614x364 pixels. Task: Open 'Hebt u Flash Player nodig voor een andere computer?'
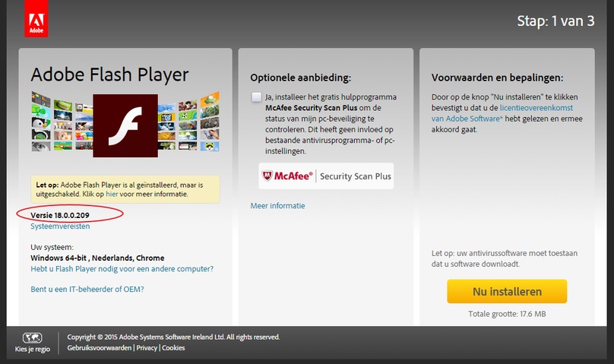pos(122,269)
